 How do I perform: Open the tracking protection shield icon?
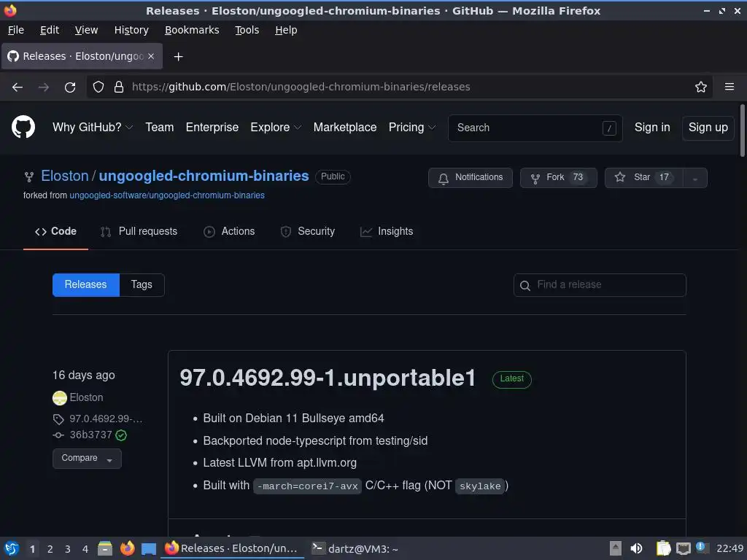coord(98,87)
